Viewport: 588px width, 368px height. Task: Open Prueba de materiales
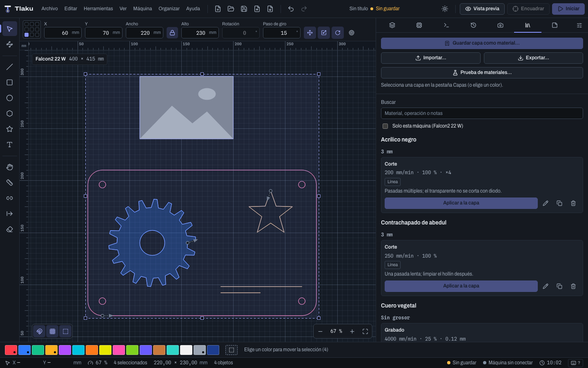(x=482, y=73)
